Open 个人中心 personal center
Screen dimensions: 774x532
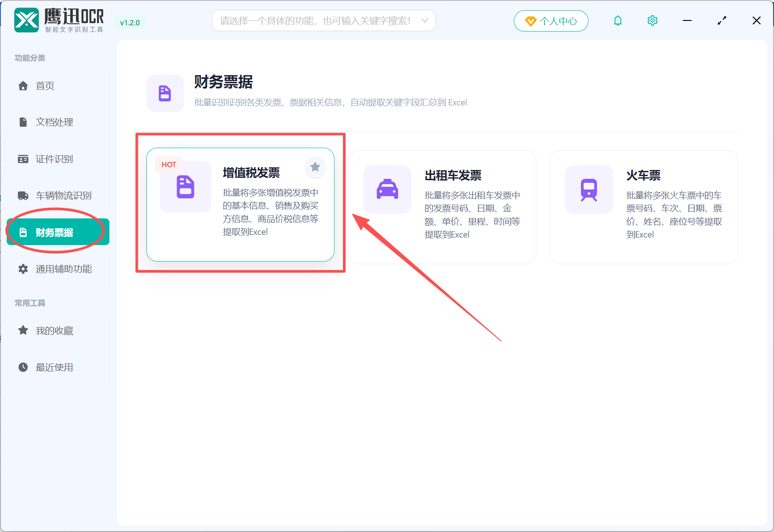pyautogui.click(x=551, y=20)
